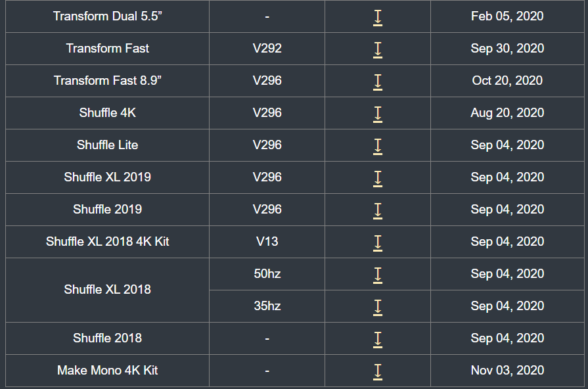Click the Make Mono 4K Kit name
This screenshot has width=588, height=389.
coord(107,370)
